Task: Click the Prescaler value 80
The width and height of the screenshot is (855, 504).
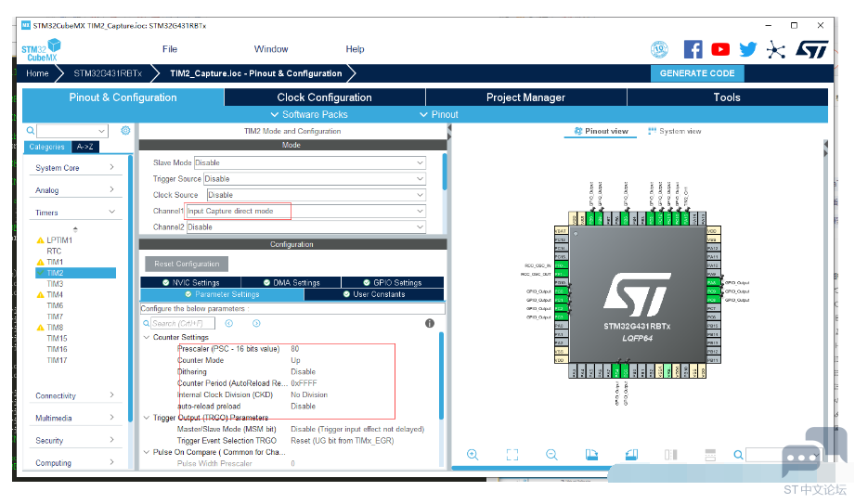Action: [295, 349]
